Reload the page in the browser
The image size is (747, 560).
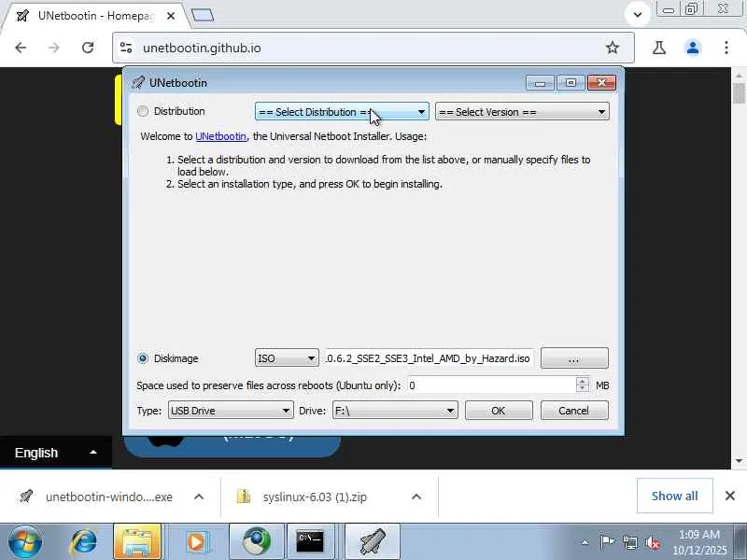tap(88, 48)
